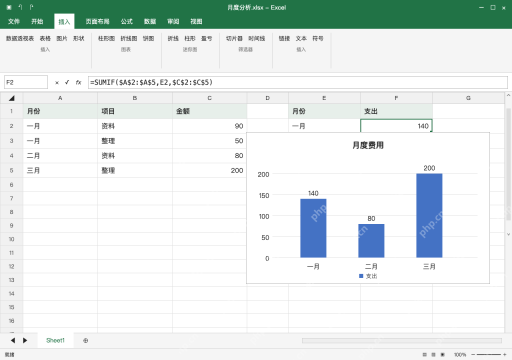Click the horizontal scrollbar
This screenshot has height=360, width=512.
(402, 340)
